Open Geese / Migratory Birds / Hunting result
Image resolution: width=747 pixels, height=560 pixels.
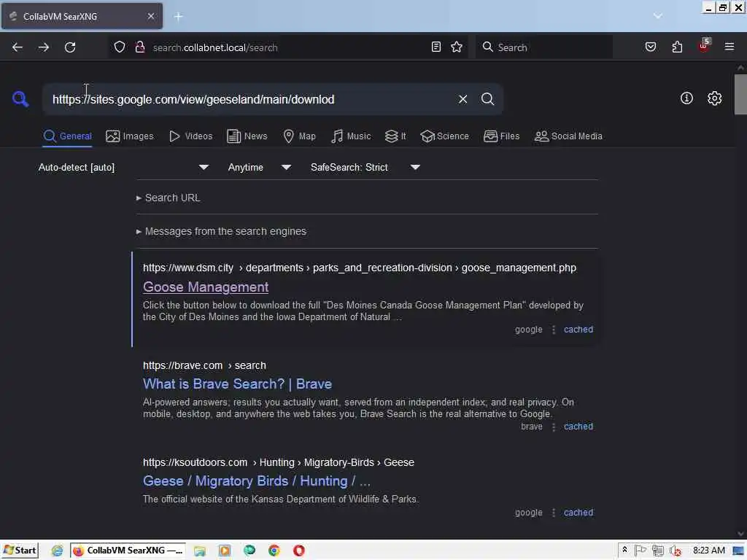[x=256, y=481]
